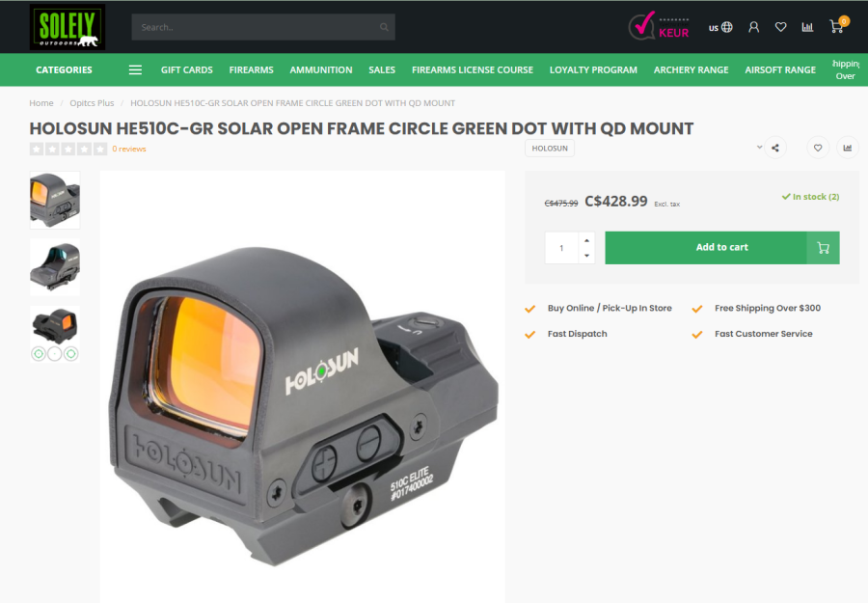Select the second product thumbnail

55,267
